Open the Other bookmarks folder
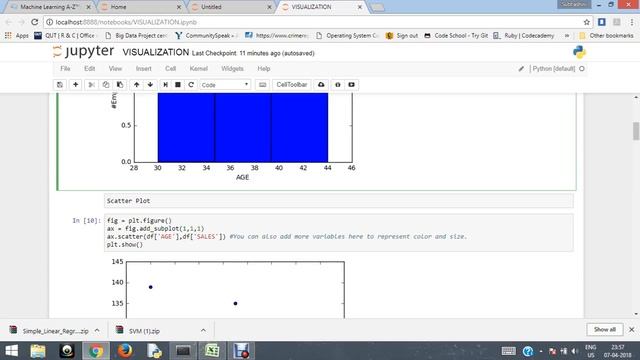640x360 pixels. click(x=607, y=36)
